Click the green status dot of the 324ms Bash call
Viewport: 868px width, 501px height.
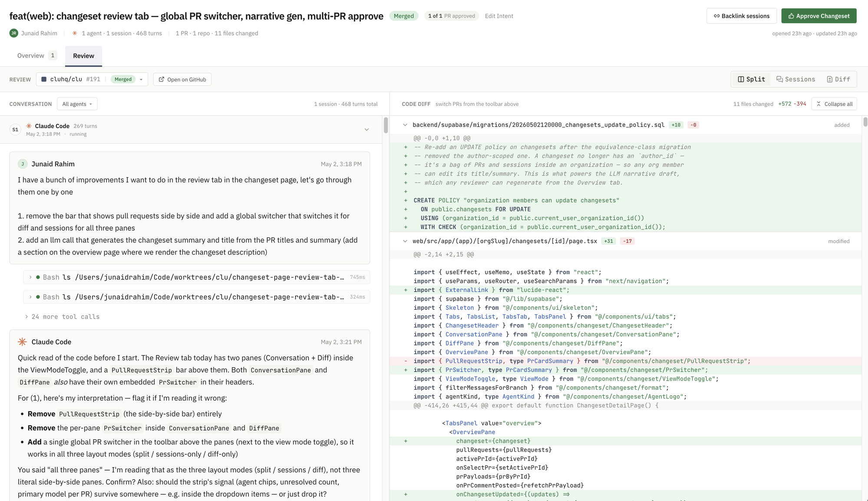pyautogui.click(x=38, y=297)
